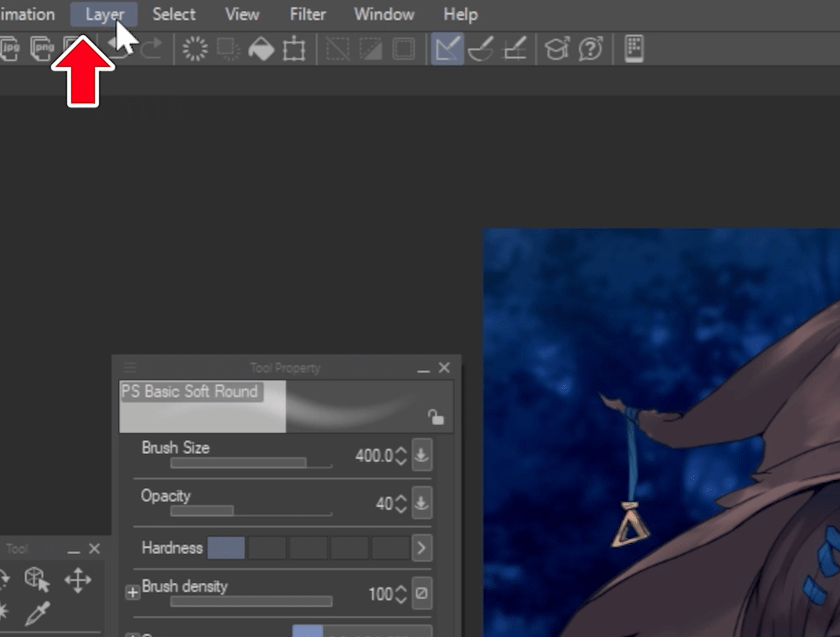
Task: Open the Layer menu
Action: click(105, 14)
